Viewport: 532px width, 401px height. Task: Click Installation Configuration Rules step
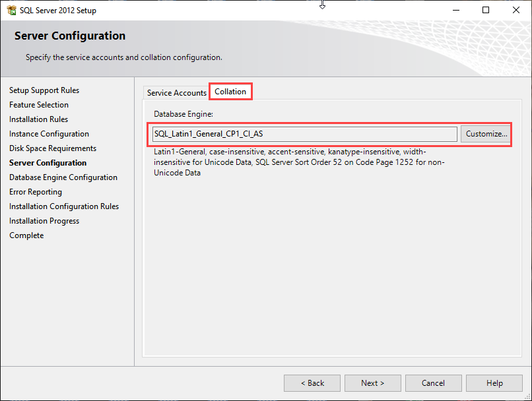pos(64,206)
